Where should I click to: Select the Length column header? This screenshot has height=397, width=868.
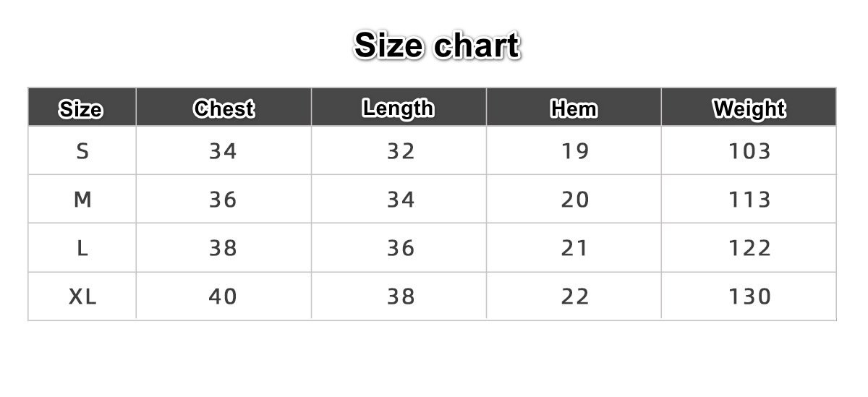[x=399, y=108]
